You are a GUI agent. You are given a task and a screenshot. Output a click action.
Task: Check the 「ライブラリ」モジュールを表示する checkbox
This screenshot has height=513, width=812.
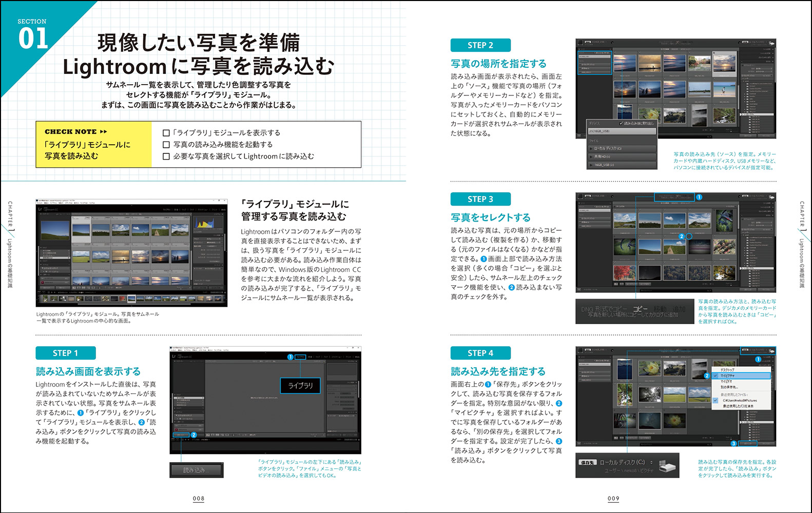pyautogui.click(x=166, y=133)
